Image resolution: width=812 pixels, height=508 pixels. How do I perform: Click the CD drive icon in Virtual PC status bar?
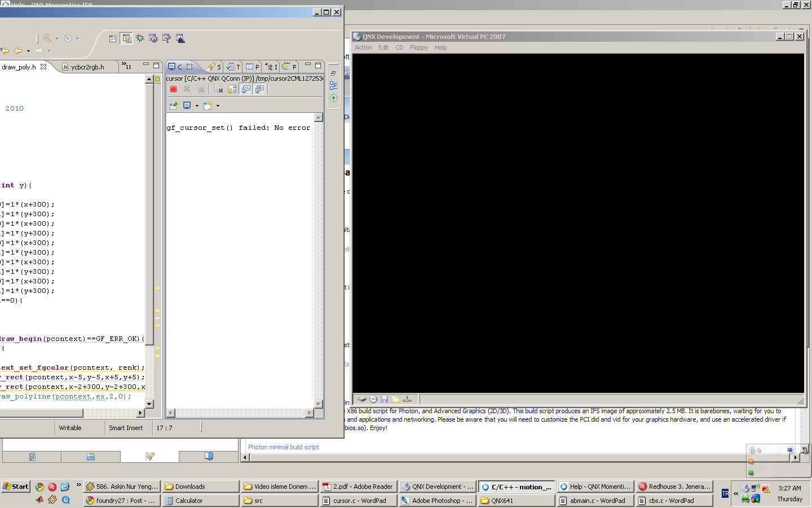point(373,399)
